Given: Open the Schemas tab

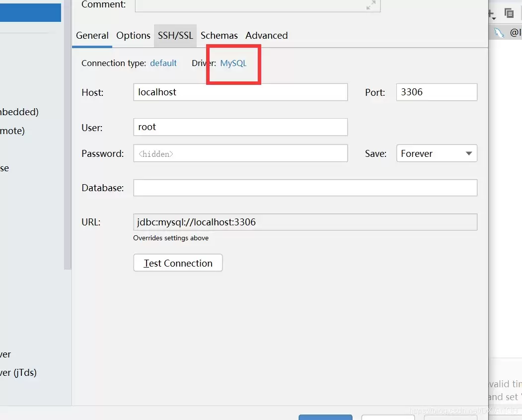Looking at the screenshot, I should click(x=219, y=36).
